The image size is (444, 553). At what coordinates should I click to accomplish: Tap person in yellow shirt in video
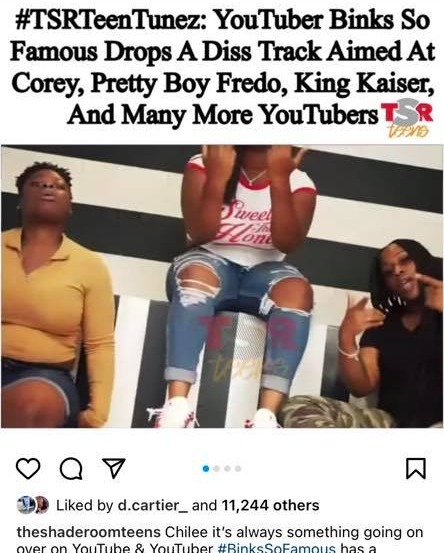pyautogui.click(x=58, y=294)
